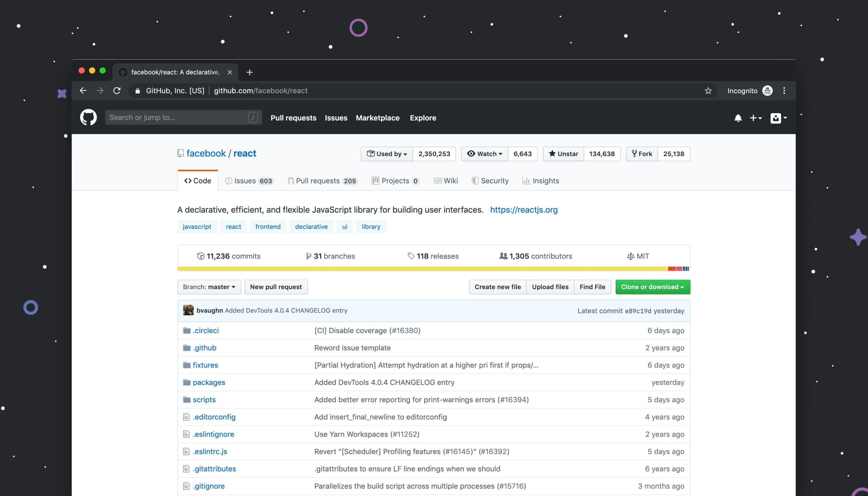Click the language color bar slider
Image resolution: width=868 pixels, height=496 pixels.
433,268
